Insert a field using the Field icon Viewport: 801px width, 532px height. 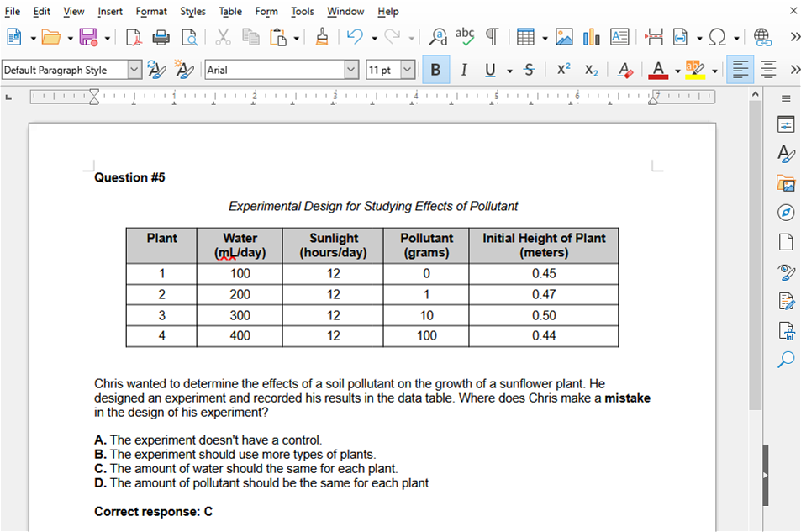681,37
